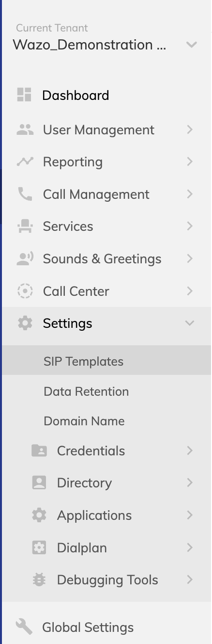This screenshot has height=644, width=212.
Task: Open the Data Retention page
Action: pos(86,391)
